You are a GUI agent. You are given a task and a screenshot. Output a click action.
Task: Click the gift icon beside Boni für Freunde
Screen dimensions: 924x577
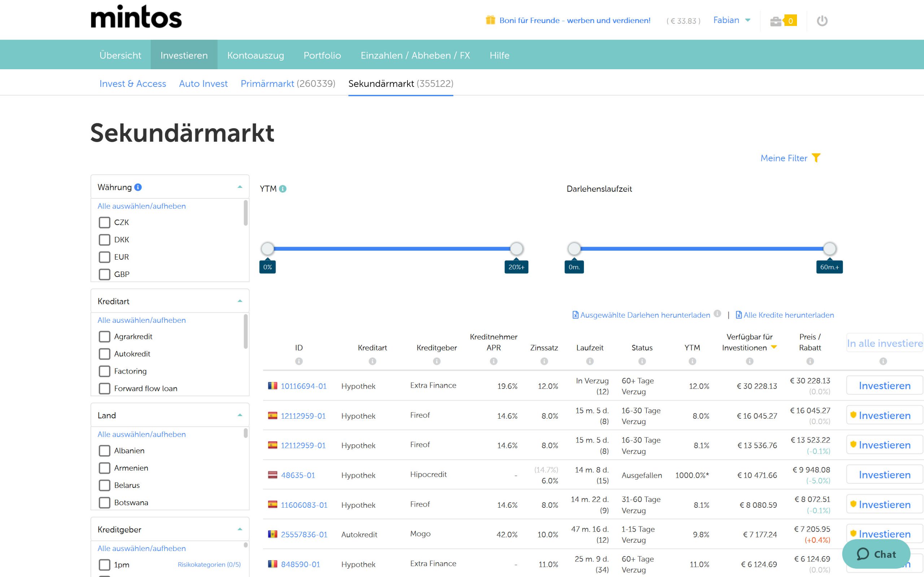(x=490, y=20)
